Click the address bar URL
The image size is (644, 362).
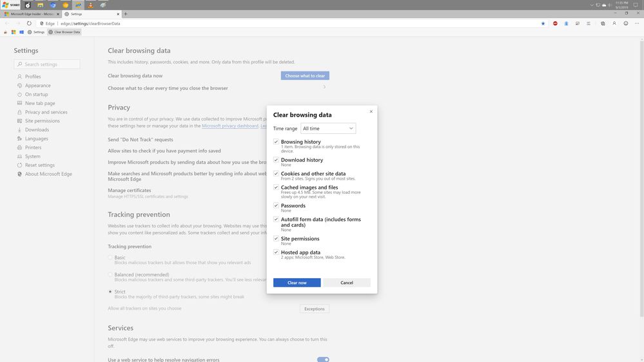pyautogui.click(x=90, y=23)
